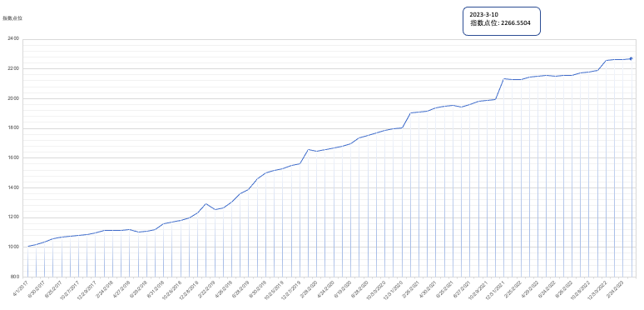
Task: Select the 2200 y-axis label
Action: tap(13, 68)
